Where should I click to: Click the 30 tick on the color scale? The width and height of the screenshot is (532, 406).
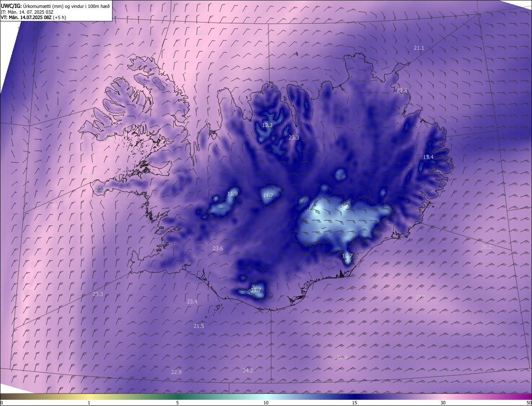click(x=443, y=403)
